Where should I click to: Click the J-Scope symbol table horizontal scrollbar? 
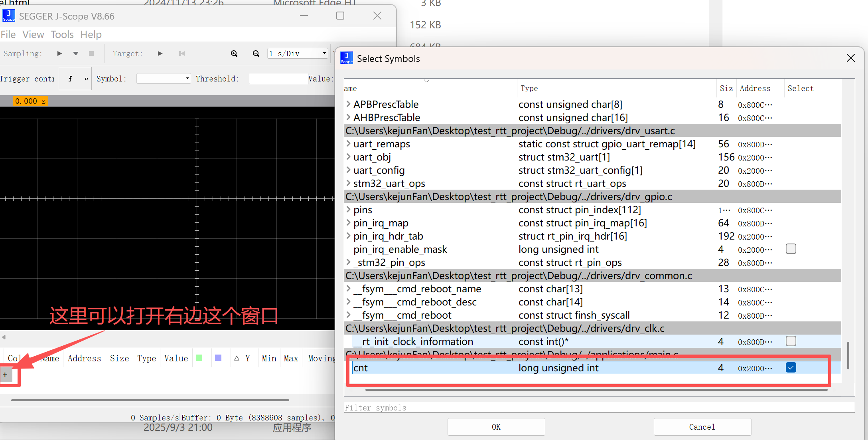[x=150, y=400]
